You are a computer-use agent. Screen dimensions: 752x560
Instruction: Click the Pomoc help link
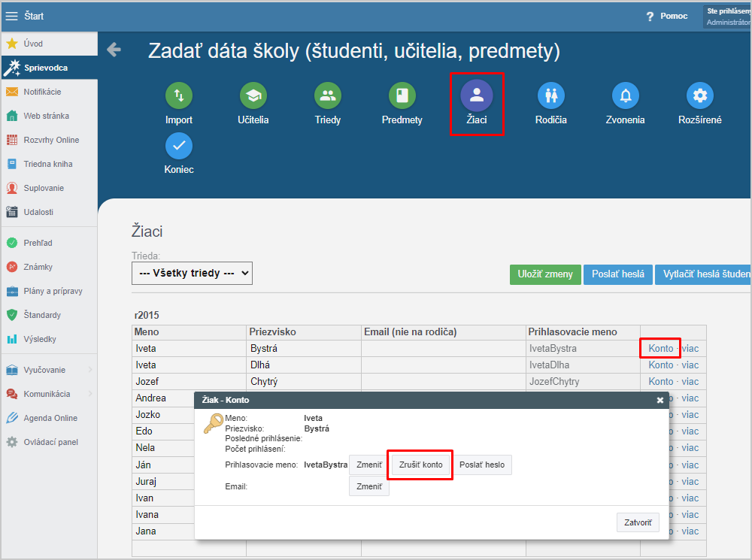(674, 16)
